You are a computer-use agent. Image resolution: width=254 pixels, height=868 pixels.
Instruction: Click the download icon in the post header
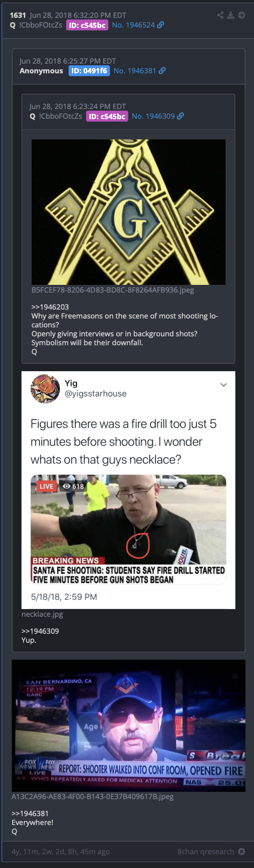point(231,15)
